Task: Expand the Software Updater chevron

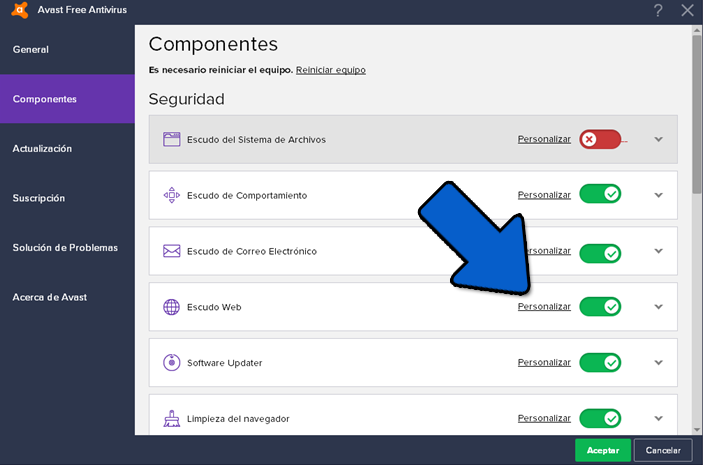Action: (x=658, y=362)
